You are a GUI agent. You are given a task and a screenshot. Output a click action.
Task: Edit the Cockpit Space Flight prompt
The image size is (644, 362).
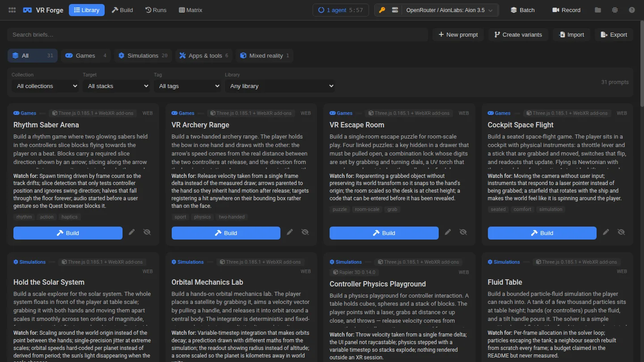tap(606, 232)
